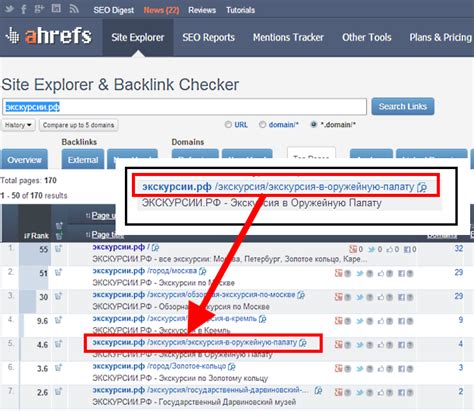Viewport: 474px width, 411px height.
Task: Open the Reviews link
Action: click(x=202, y=10)
